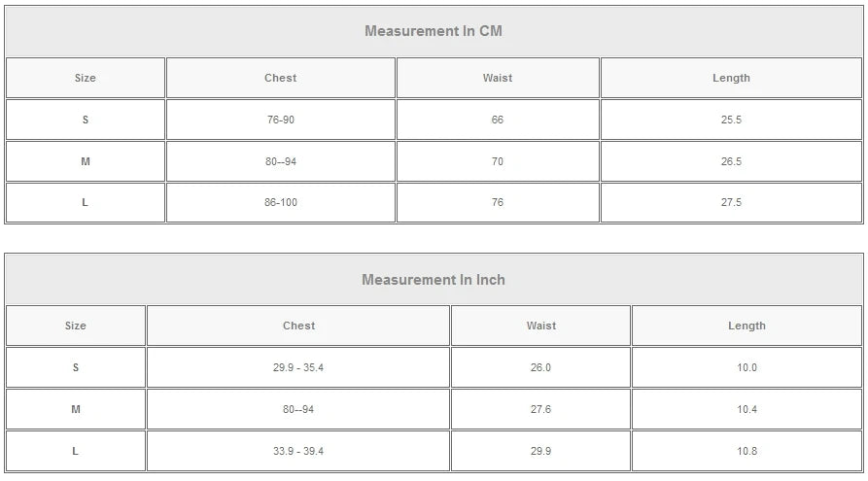The height and width of the screenshot is (481, 868).
Task: Select the Waist header in CM table
Action: pyautogui.click(x=497, y=78)
